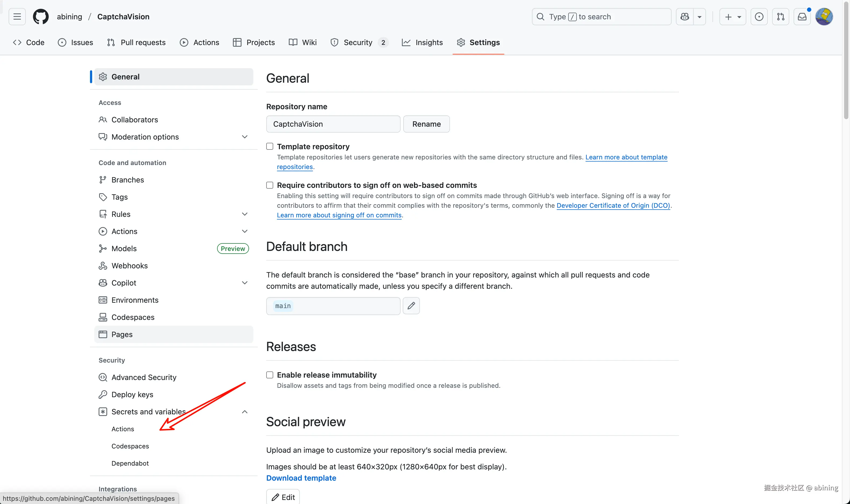Toggle Enable release immutability checkbox
The height and width of the screenshot is (504, 850).
269,375
